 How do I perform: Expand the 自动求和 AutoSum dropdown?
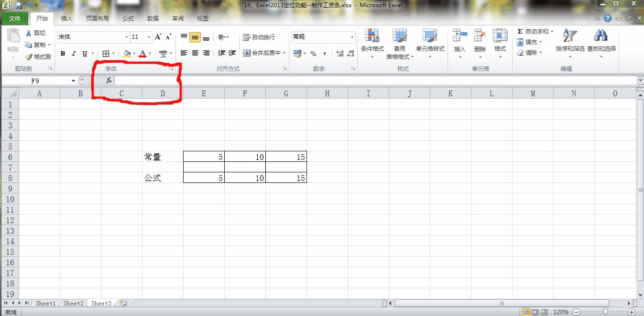pyautogui.click(x=552, y=31)
